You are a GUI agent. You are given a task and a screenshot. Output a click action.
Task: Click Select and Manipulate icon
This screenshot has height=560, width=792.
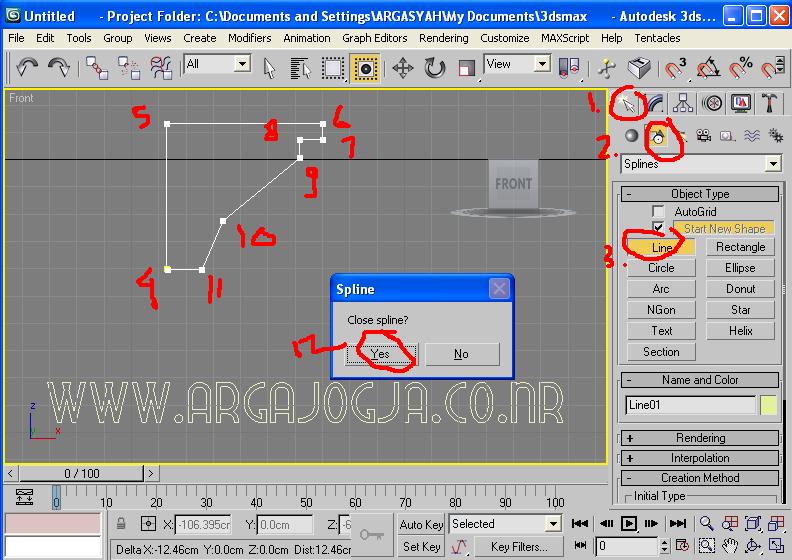coord(607,68)
